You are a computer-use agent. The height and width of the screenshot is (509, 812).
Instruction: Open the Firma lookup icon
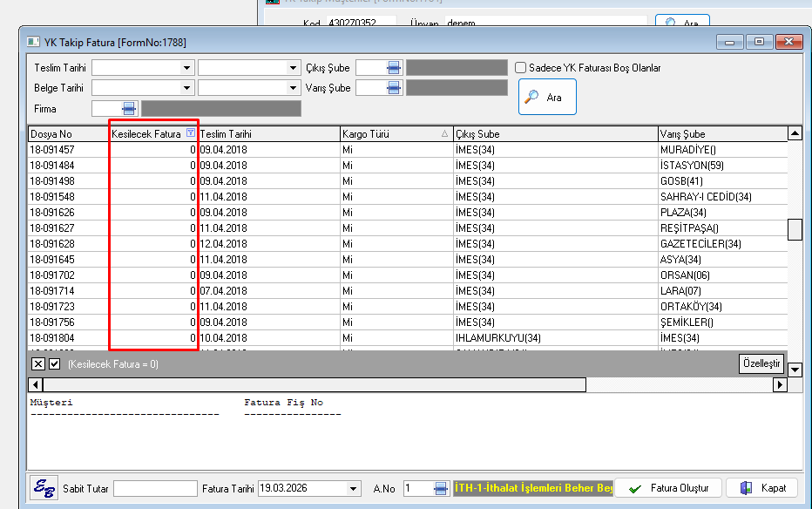tap(129, 108)
